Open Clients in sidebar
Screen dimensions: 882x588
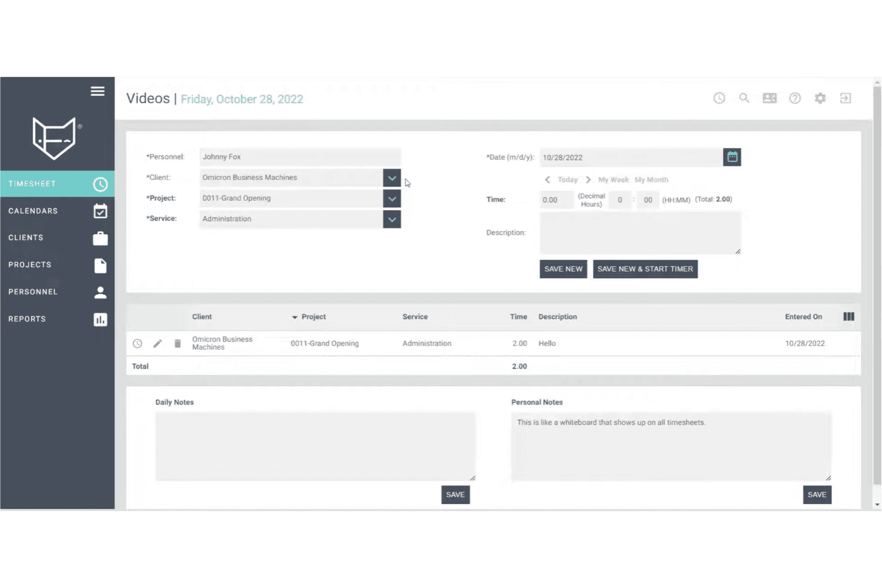tap(58, 238)
